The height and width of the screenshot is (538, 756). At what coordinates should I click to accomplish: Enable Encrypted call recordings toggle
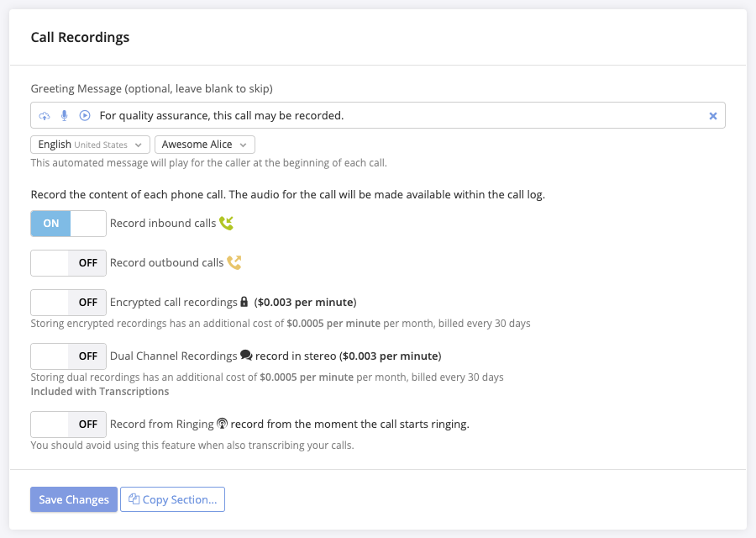(69, 303)
